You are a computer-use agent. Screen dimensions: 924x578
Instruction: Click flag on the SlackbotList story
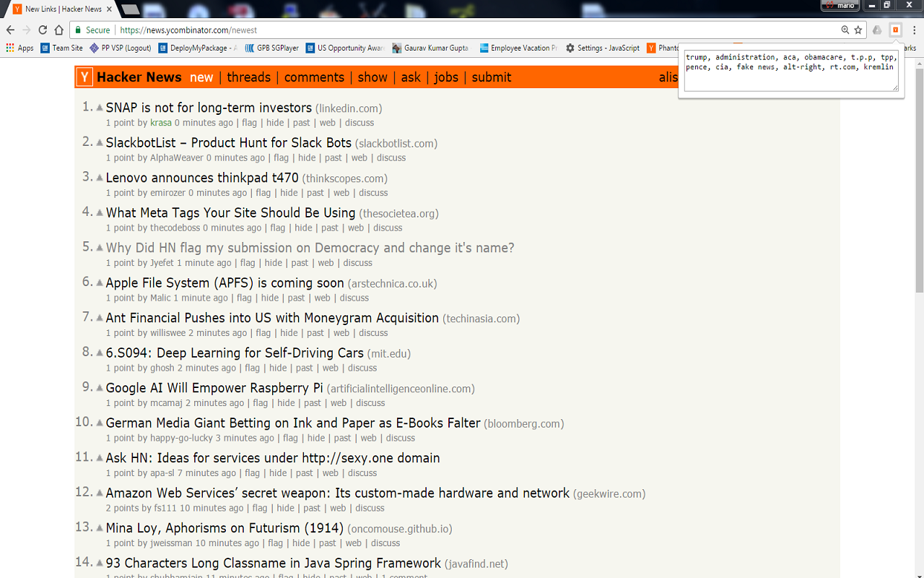281,158
